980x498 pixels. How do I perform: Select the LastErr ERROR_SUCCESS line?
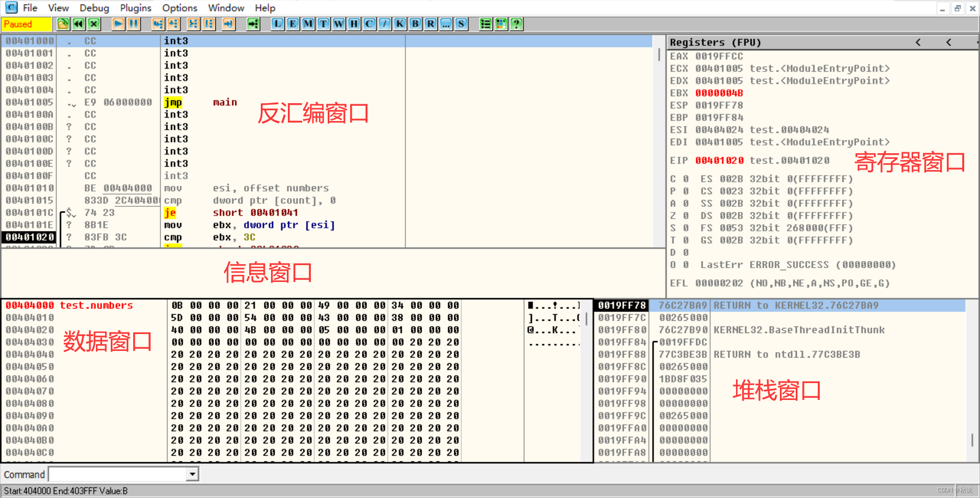pyautogui.click(x=798, y=265)
